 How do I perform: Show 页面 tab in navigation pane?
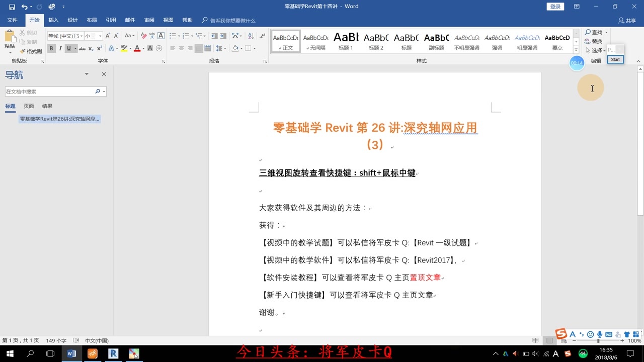click(x=29, y=106)
